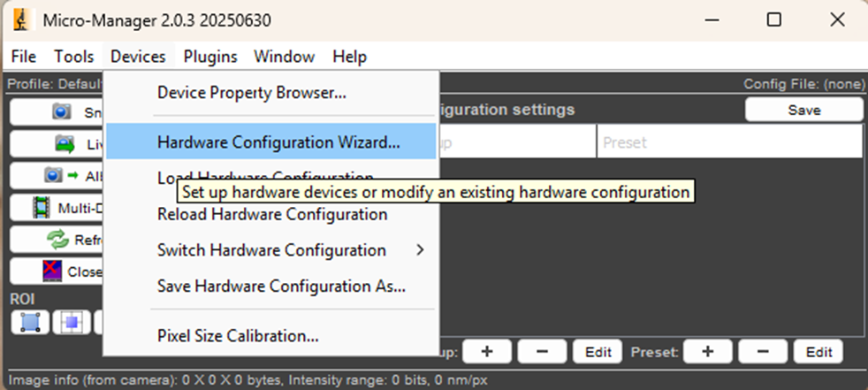Click the Save configuration button

click(x=803, y=110)
